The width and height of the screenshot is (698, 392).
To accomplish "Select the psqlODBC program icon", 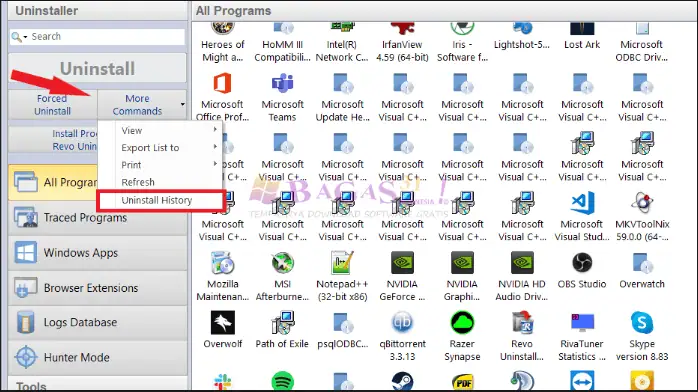I will 342,323.
